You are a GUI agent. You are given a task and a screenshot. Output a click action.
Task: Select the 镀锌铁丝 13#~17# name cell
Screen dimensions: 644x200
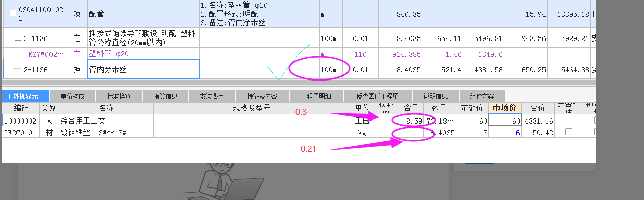coord(106,132)
